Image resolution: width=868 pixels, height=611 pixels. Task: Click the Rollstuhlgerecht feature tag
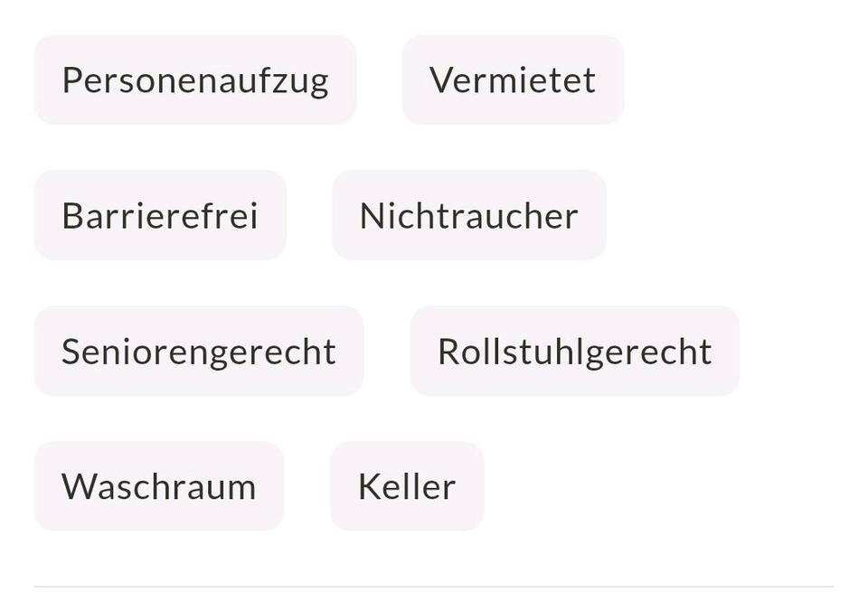[x=574, y=352]
